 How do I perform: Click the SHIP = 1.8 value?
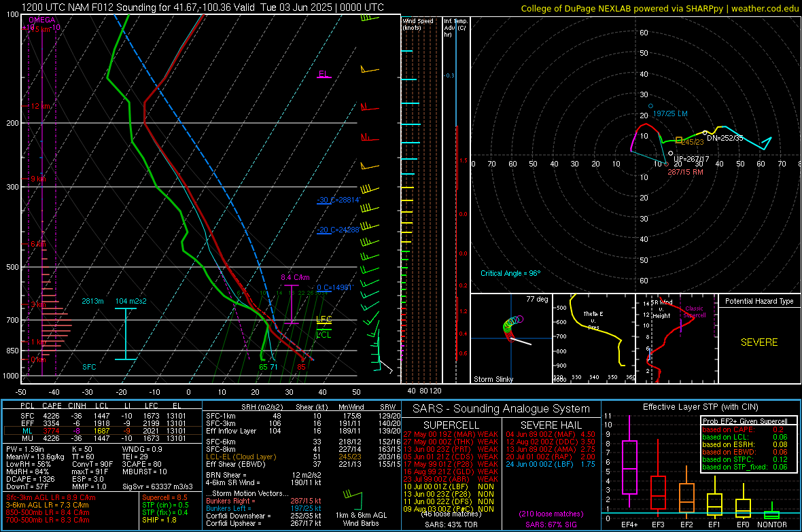click(x=159, y=520)
